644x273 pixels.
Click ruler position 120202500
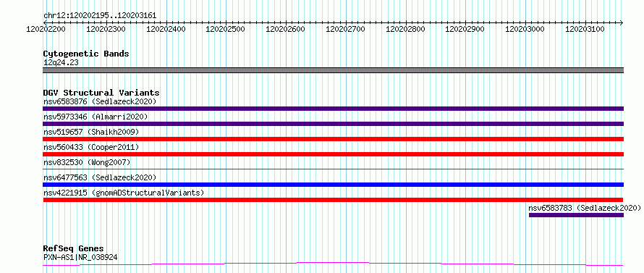coord(226,29)
